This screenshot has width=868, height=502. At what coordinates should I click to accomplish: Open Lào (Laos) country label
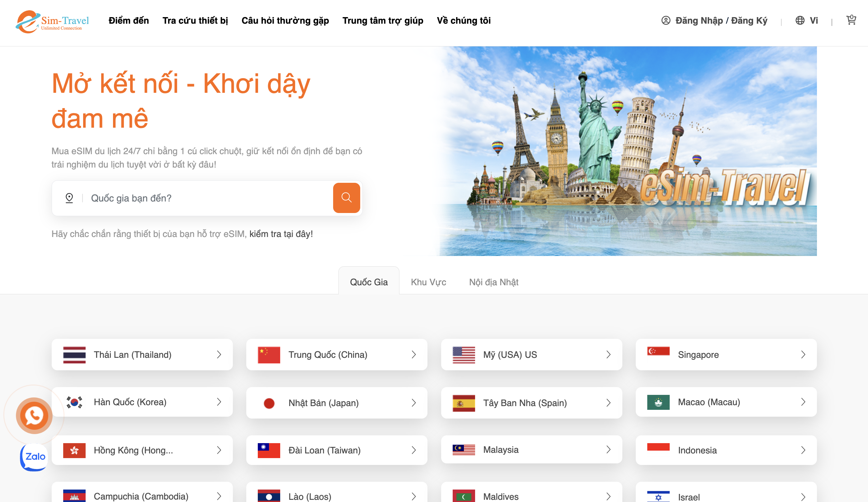(310, 496)
